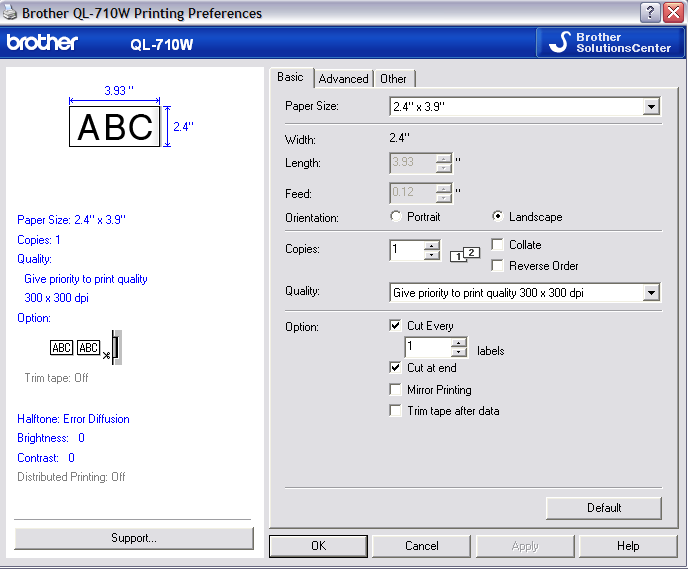
Task: Click 'Copies: 1' summary text
Action: (x=39, y=240)
